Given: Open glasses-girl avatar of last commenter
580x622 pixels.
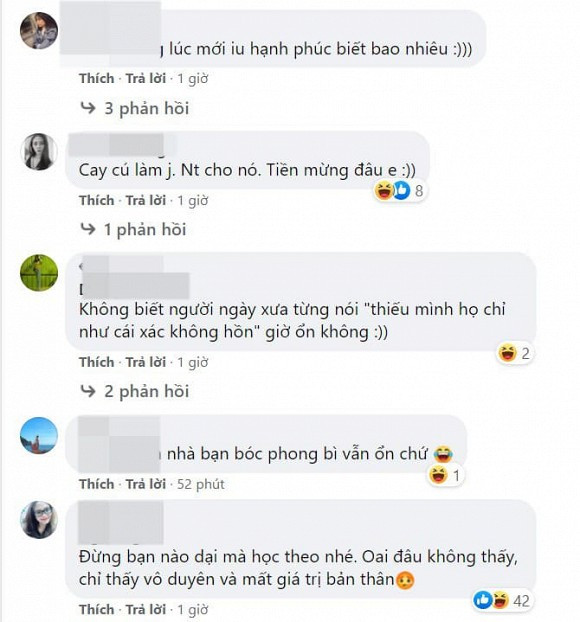Looking at the screenshot, I should point(39,520).
